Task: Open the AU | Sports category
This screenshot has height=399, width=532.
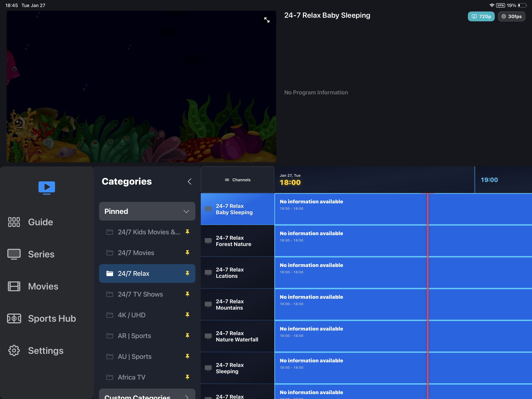Action: pyautogui.click(x=135, y=356)
